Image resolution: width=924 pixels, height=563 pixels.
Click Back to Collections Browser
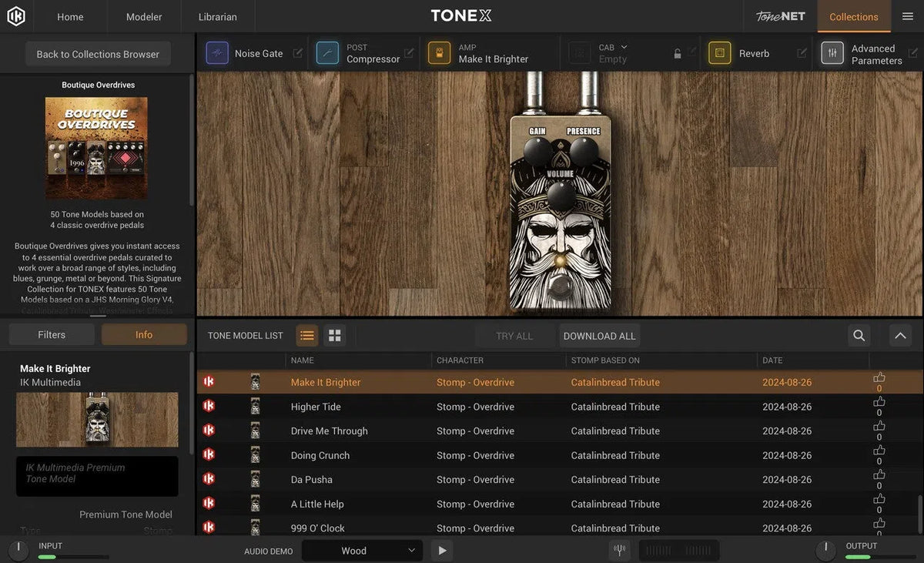[x=97, y=54]
